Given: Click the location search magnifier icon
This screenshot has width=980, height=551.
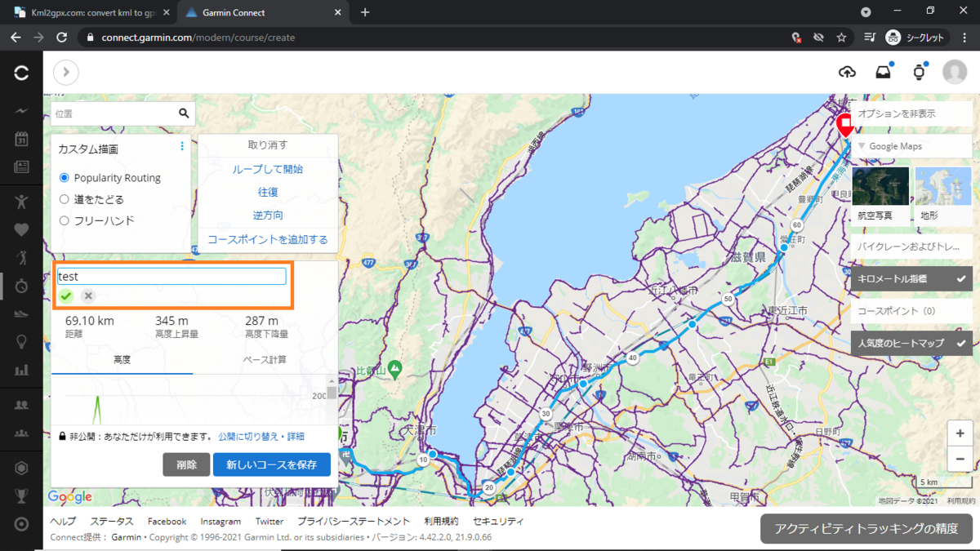Looking at the screenshot, I should point(184,113).
